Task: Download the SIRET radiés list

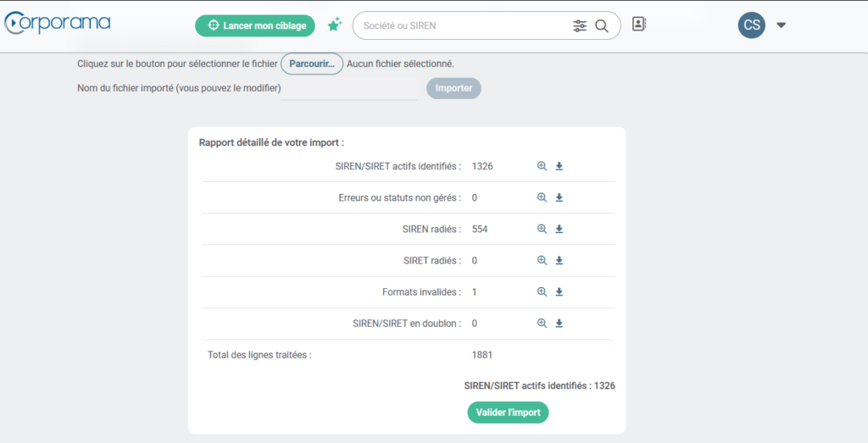Action: (559, 261)
